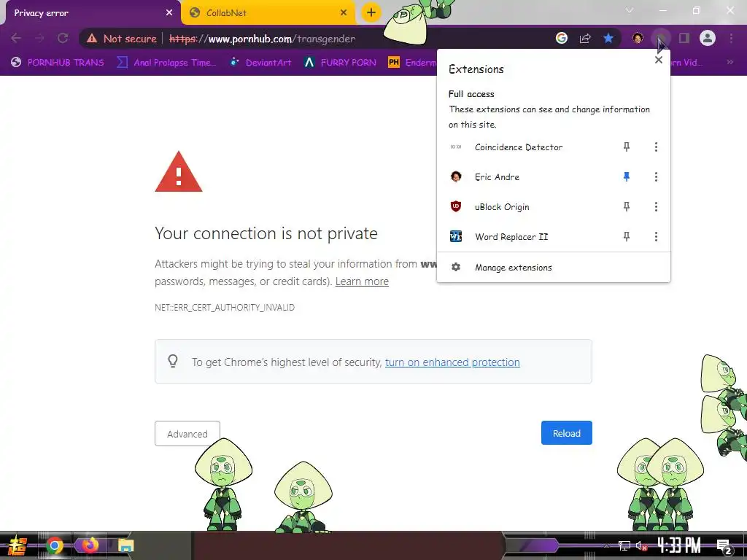Click the 4:33 PM clock
This screenshot has width=747, height=560.
(679, 545)
